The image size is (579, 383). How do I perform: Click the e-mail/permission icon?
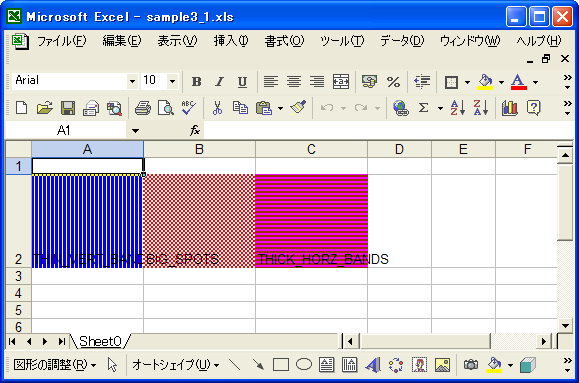pos(91,108)
